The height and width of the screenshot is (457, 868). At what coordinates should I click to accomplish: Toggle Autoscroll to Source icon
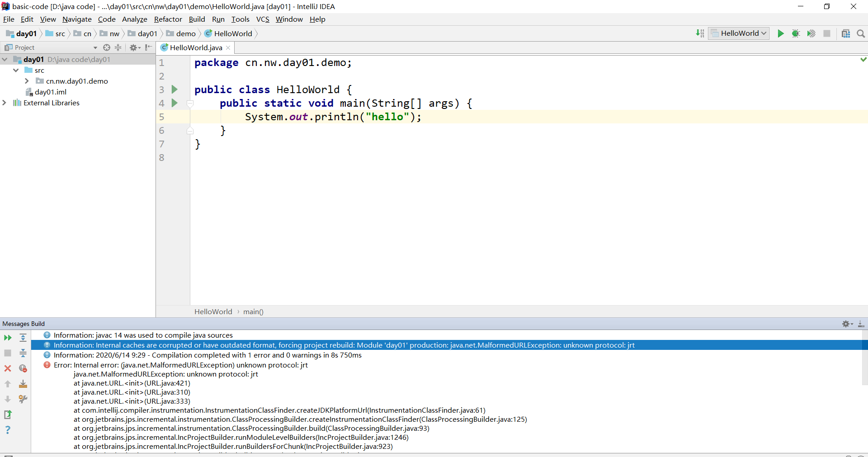[x=23, y=384]
